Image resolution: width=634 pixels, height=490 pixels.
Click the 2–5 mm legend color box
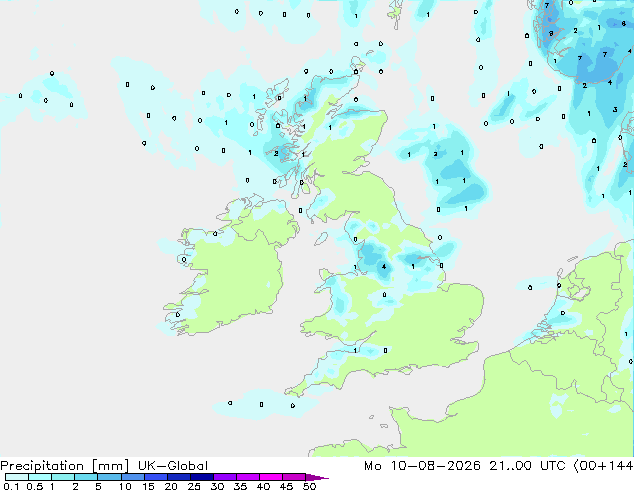pyautogui.click(x=86, y=477)
